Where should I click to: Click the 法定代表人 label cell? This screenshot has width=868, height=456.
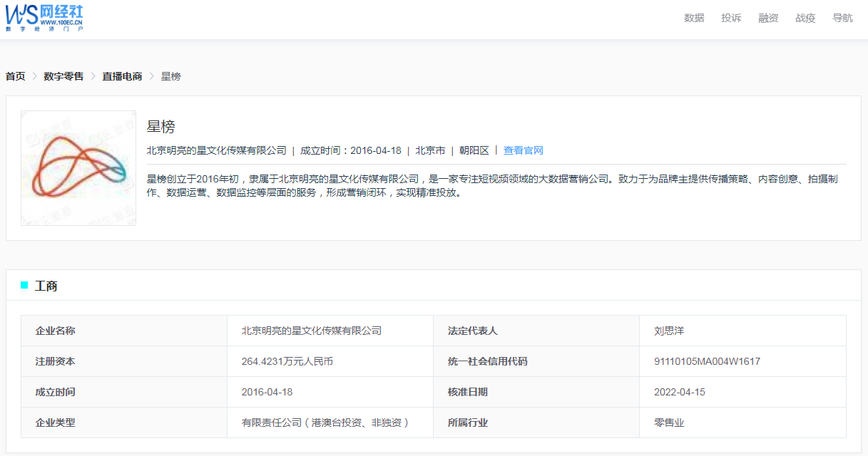tap(536, 331)
